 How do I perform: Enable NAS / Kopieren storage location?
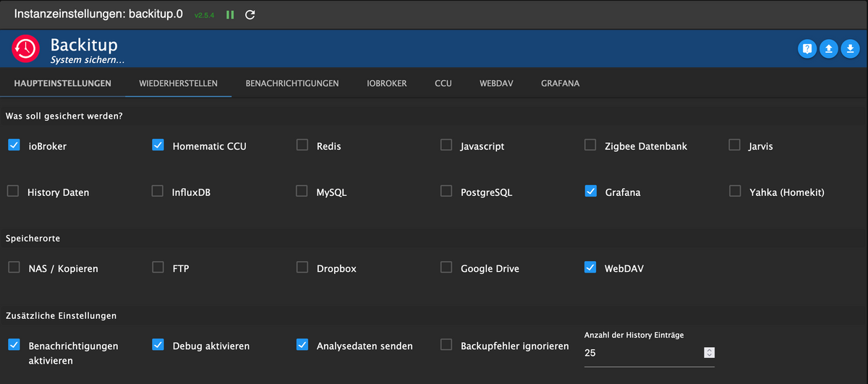pos(14,268)
